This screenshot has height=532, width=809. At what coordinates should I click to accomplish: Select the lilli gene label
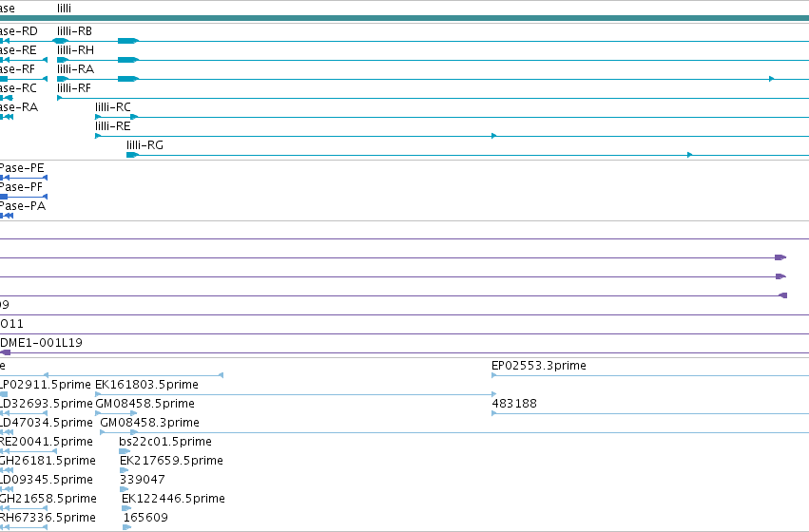pos(64,9)
